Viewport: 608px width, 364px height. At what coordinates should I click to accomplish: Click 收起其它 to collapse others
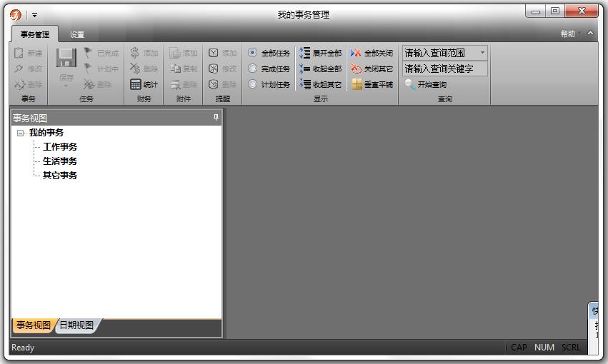321,84
